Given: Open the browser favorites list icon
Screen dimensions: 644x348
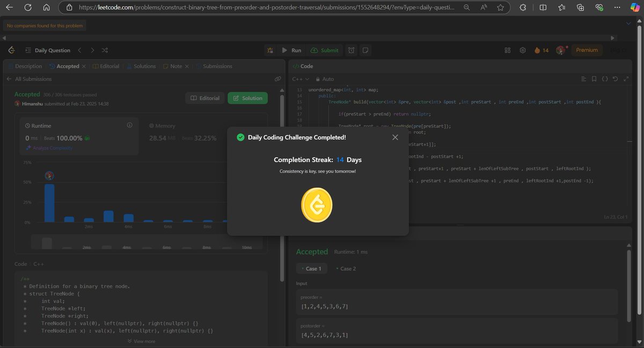Looking at the screenshot, I should coord(561,8).
